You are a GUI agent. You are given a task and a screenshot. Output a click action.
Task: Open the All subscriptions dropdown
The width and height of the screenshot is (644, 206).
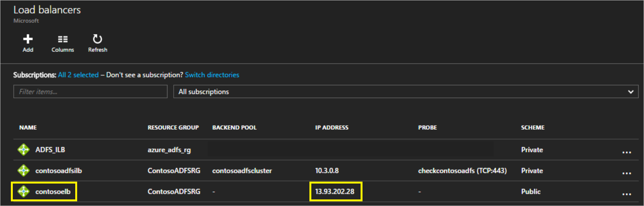pyautogui.click(x=406, y=92)
